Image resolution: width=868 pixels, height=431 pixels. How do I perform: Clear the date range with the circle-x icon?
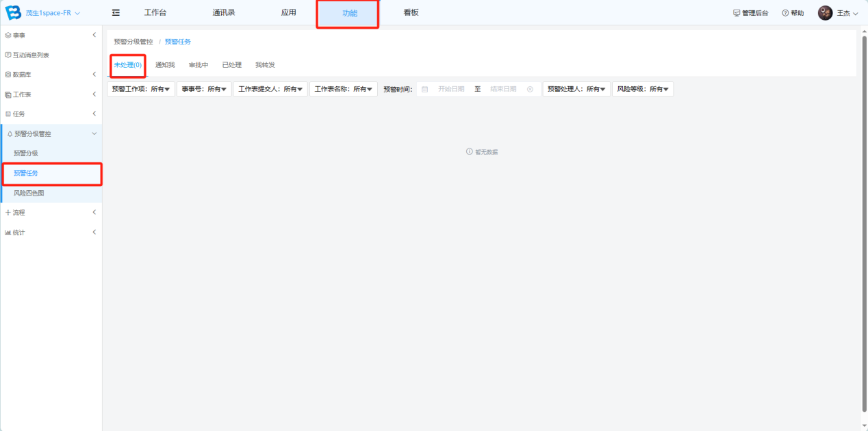(x=530, y=89)
